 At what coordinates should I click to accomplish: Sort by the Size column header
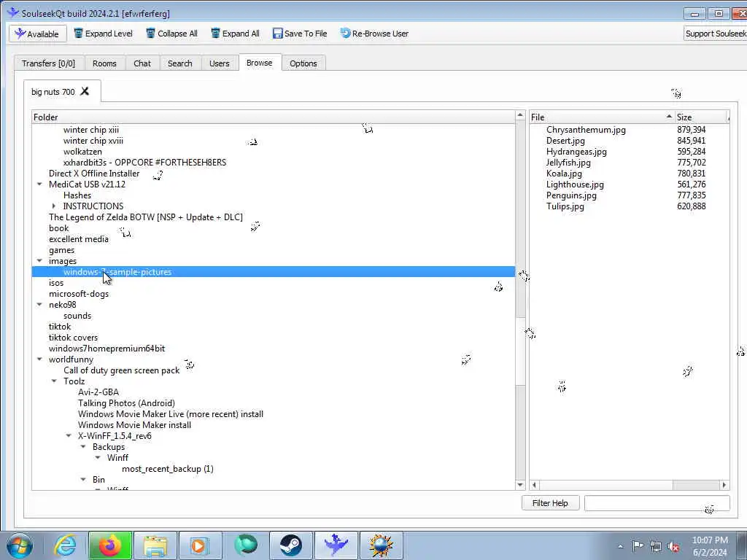(701, 117)
